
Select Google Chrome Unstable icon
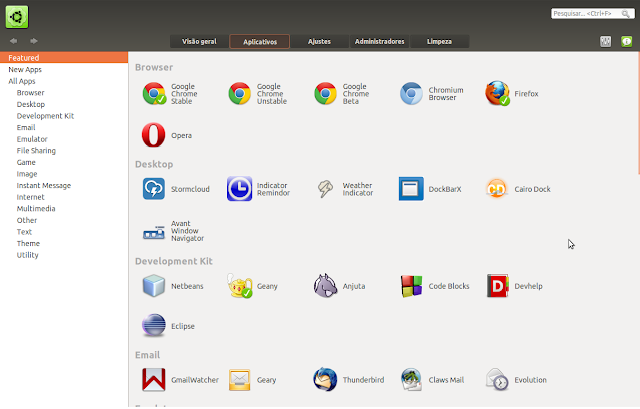click(240, 93)
